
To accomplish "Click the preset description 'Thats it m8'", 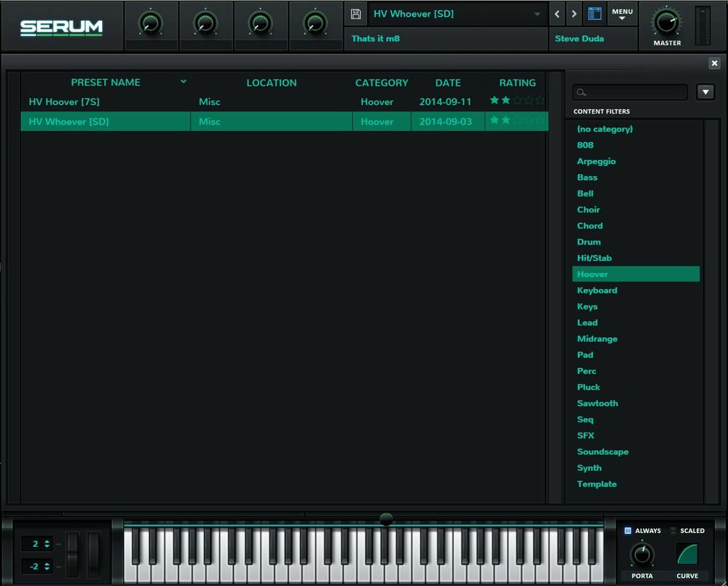I will [375, 38].
